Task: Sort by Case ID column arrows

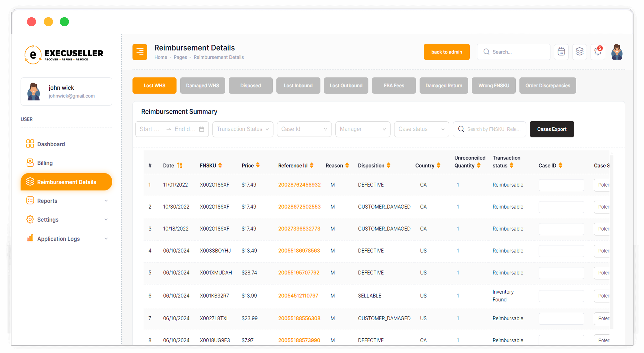Action: [x=560, y=165]
